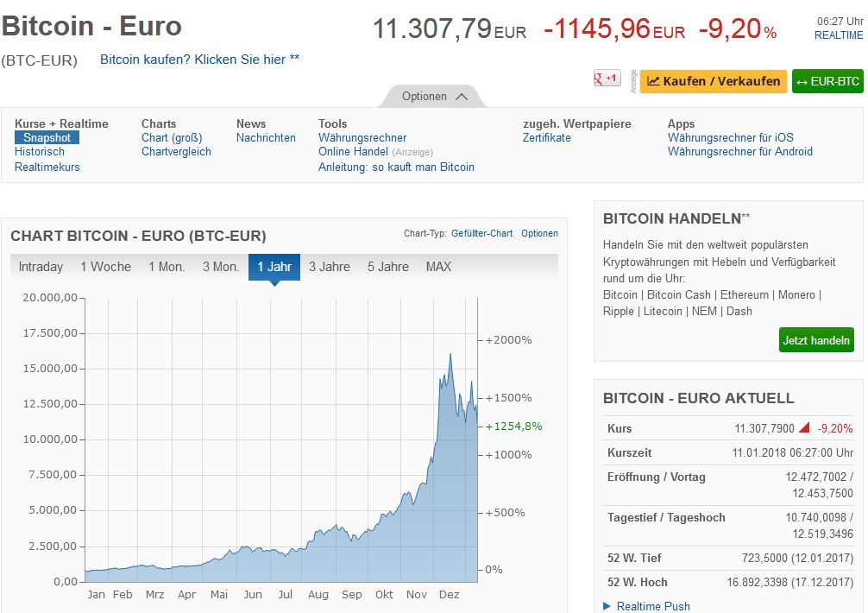Image resolution: width=868 pixels, height=613 pixels.
Task: Open the Historisch quotes link
Action: (x=40, y=152)
